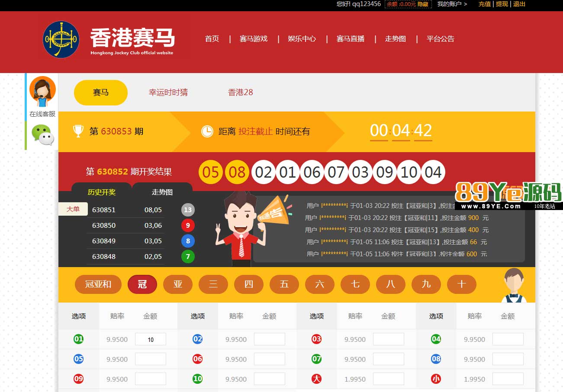Click the red 09 ball option
This screenshot has height=392, width=563.
click(x=78, y=379)
